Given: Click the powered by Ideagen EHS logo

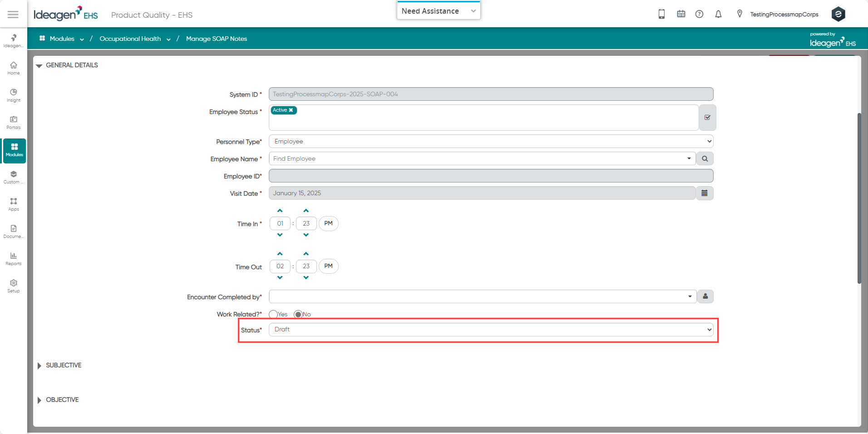Looking at the screenshot, I should click(x=833, y=40).
